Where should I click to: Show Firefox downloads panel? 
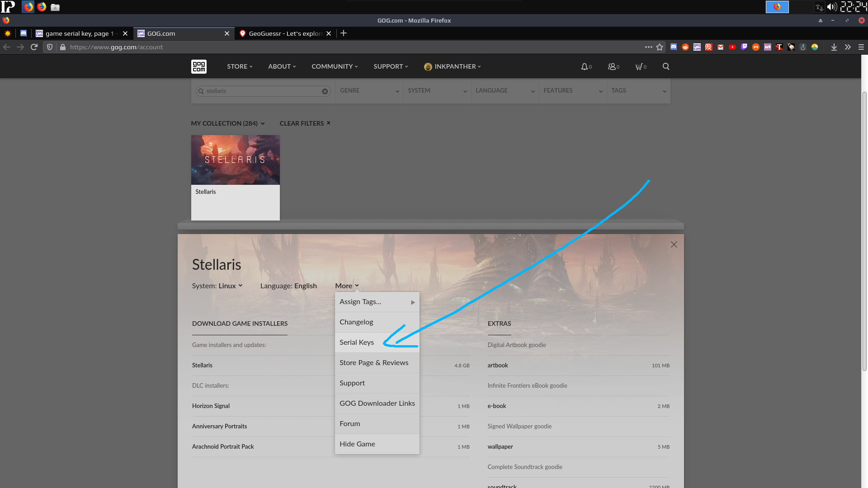tap(834, 47)
